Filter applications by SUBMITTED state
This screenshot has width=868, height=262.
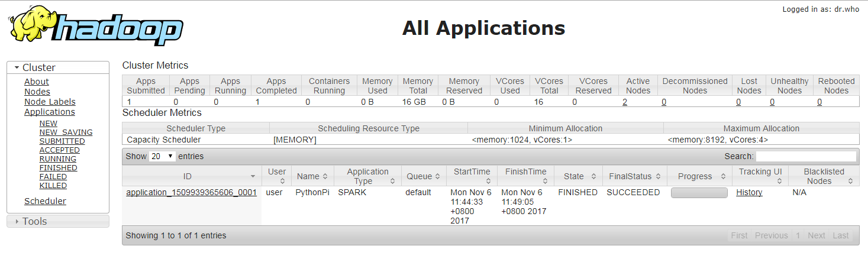pyautogui.click(x=62, y=141)
